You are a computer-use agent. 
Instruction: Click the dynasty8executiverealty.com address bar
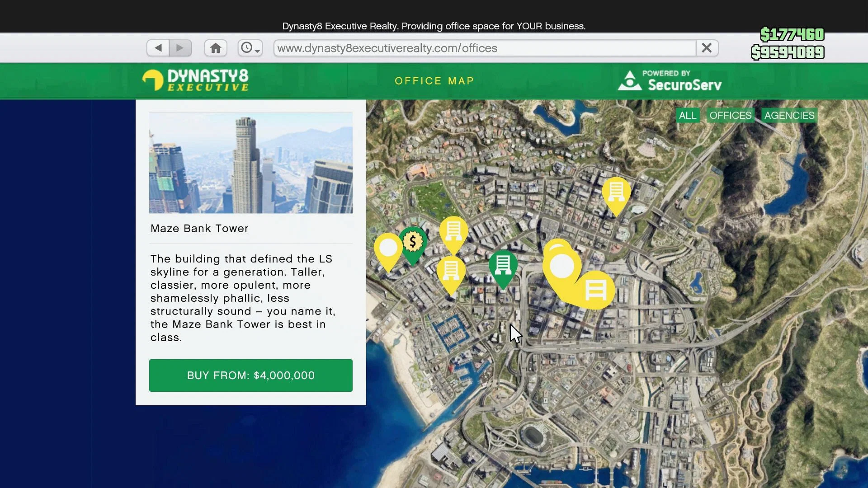coord(484,48)
